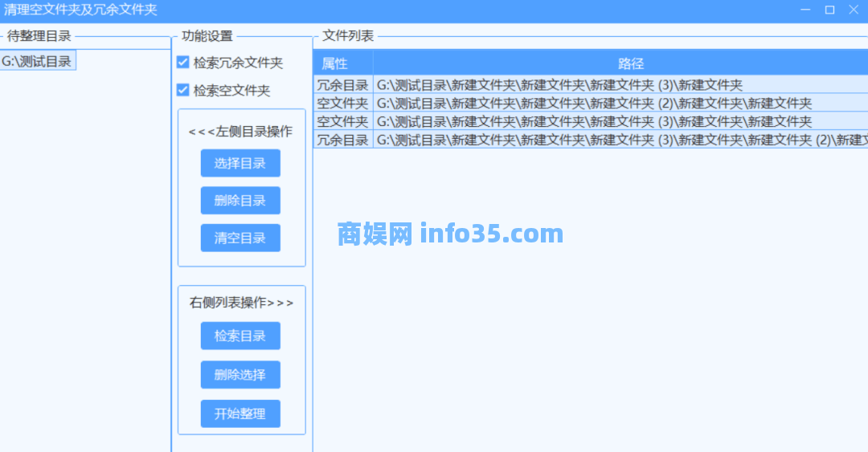Click the 属性 column header

(342, 63)
